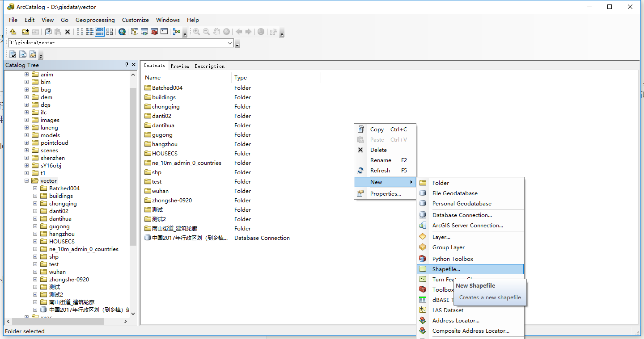Switch to the Preview tab
The height and width of the screenshot is (339, 644).
(x=180, y=66)
